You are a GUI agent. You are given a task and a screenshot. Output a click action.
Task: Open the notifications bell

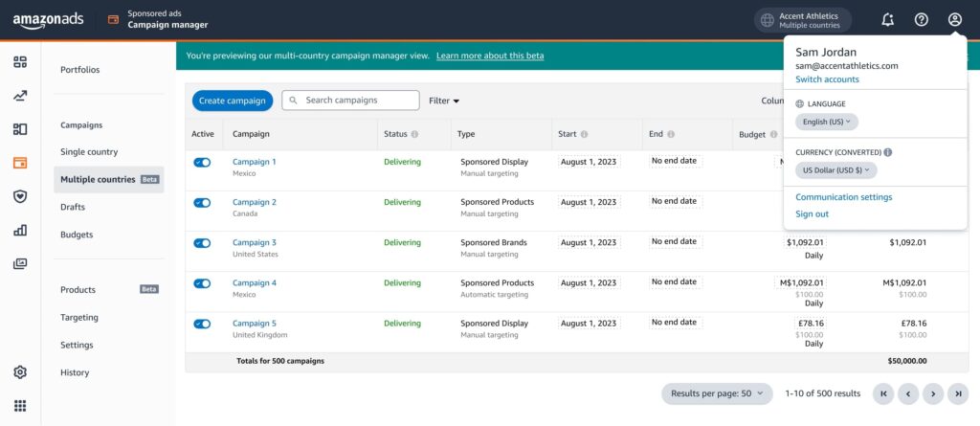click(887, 20)
